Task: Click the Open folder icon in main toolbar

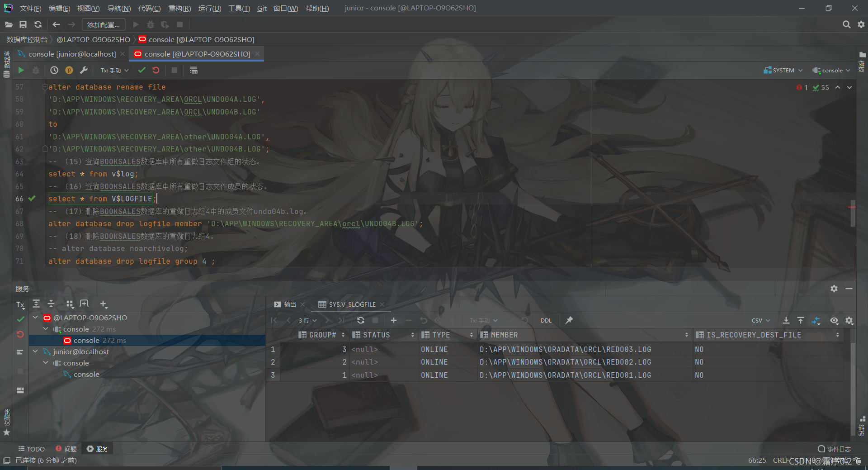Action: [x=9, y=24]
